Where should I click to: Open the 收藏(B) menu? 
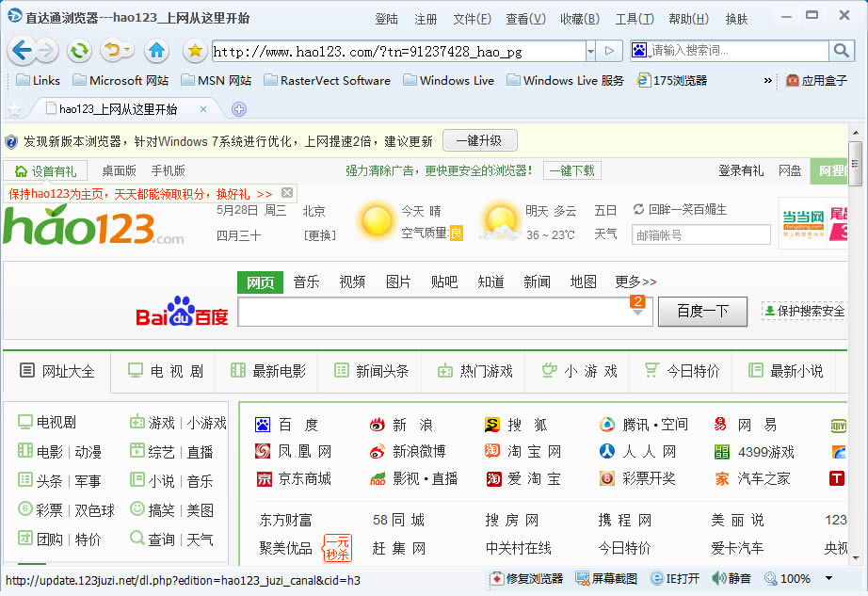point(580,20)
